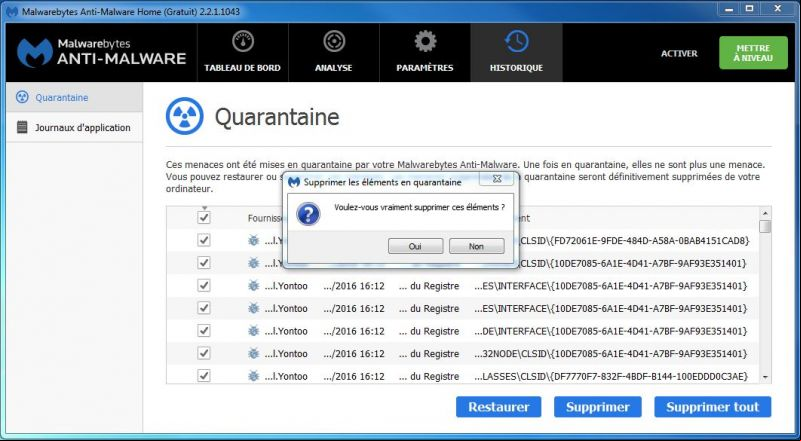Image resolution: width=801 pixels, height=441 pixels.
Task: Uncheck the DF7770F7 row checkbox
Action: 204,376
